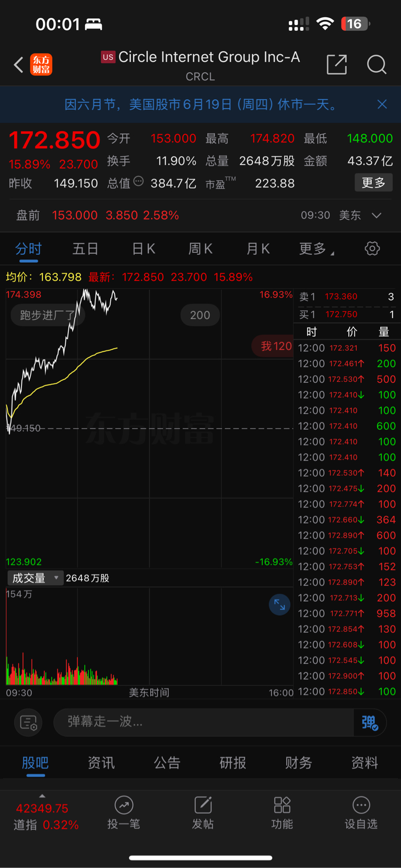The width and height of the screenshot is (401, 868).
Task: Tap the 最低 148.000 value
Action: tap(370, 138)
